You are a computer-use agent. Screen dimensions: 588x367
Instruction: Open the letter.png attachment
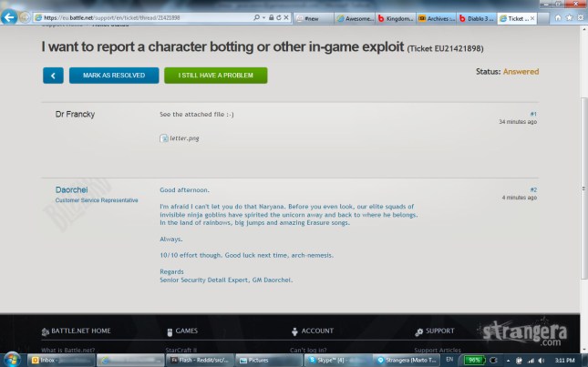(x=182, y=138)
